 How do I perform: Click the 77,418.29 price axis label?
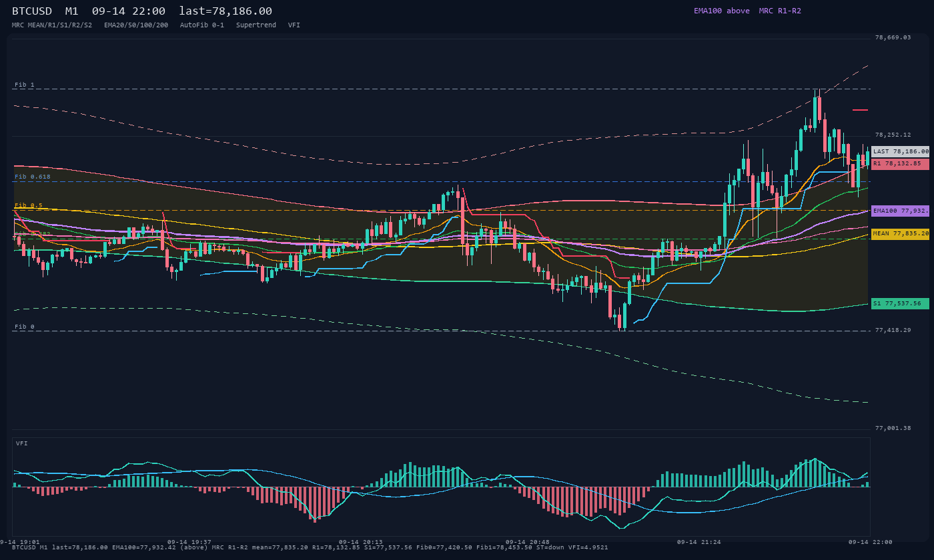pos(893,330)
